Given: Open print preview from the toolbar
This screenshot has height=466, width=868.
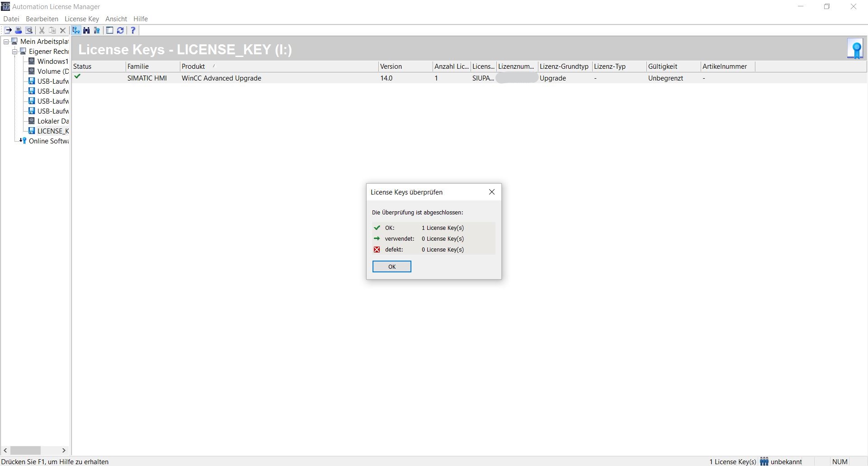Looking at the screenshot, I should point(29,30).
